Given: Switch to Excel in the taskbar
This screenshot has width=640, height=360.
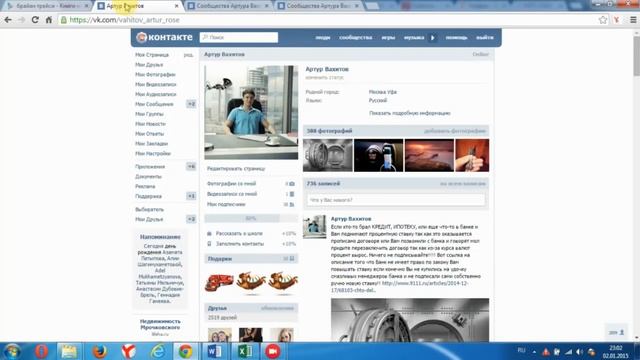Looking at the screenshot, I should 244,351.
